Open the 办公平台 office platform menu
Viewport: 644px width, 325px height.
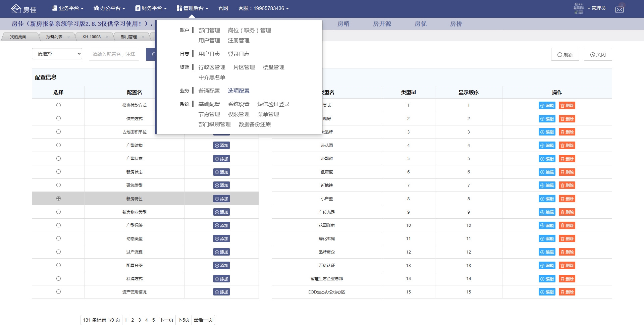pyautogui.click(x=109, y=8)
